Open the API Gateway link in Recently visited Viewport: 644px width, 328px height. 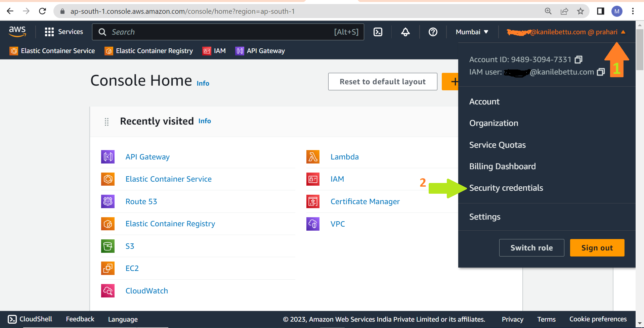point(147,157)
